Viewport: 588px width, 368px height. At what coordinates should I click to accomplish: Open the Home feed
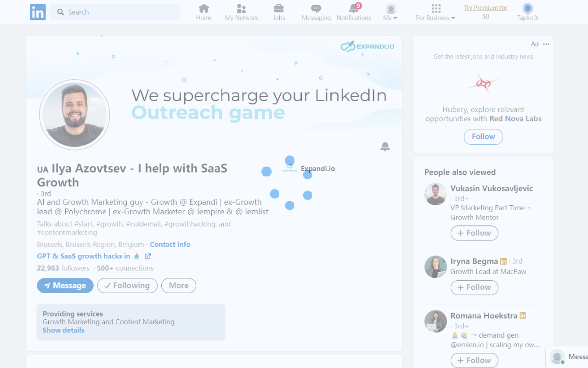204,11
